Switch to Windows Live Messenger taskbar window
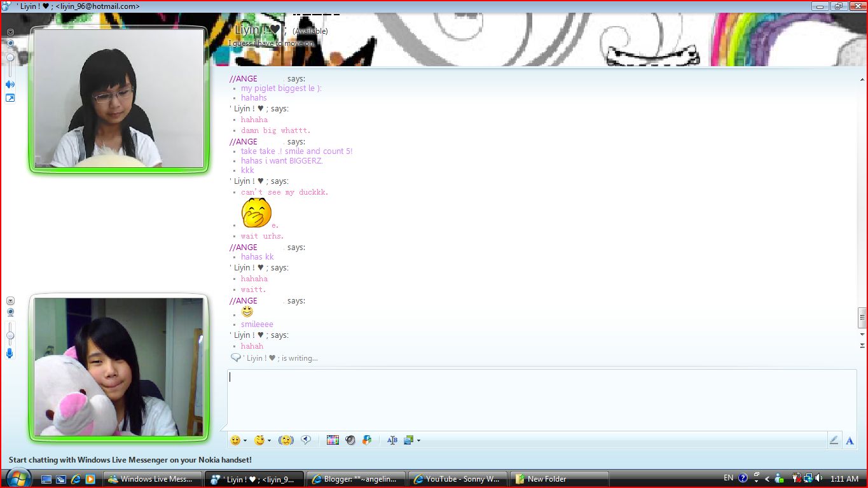Image resolution: width=868 pixels, height=488 pixels. point(153,479)
